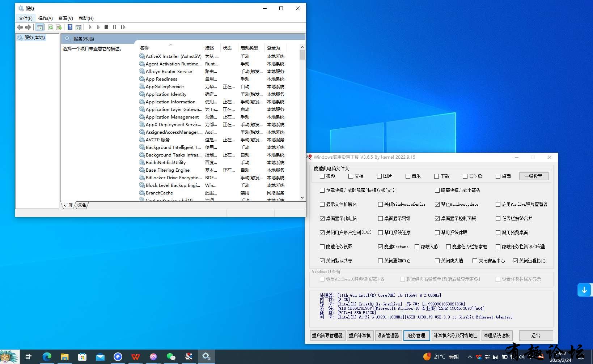
Task: Open the 帮助(H) menu
Action: click(x=86, y=18)
